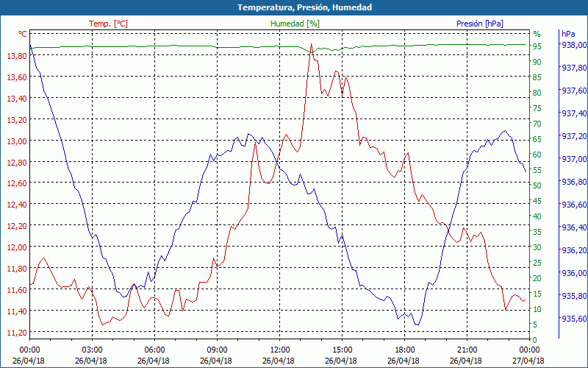Screen dimensions: 588x368
Task: Click humidity axis value 20
Action: tap(537, 278)
